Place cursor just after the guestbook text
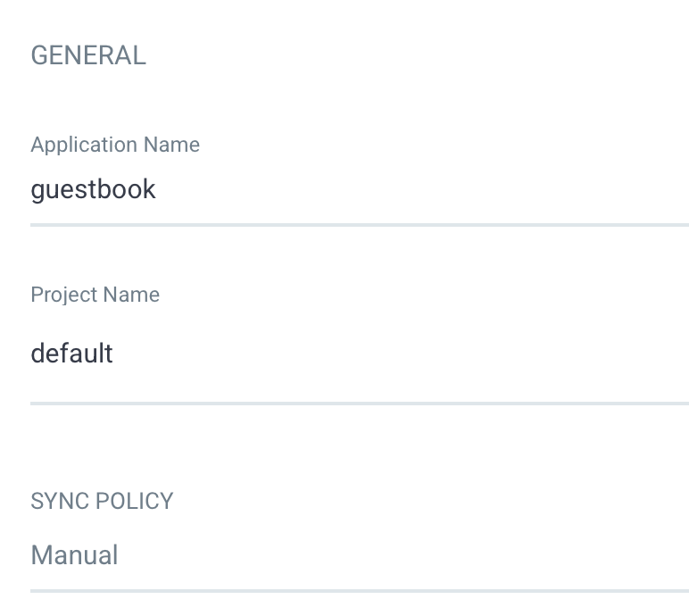This screenshot has width=689, height=616. click(x=158, y=190)
